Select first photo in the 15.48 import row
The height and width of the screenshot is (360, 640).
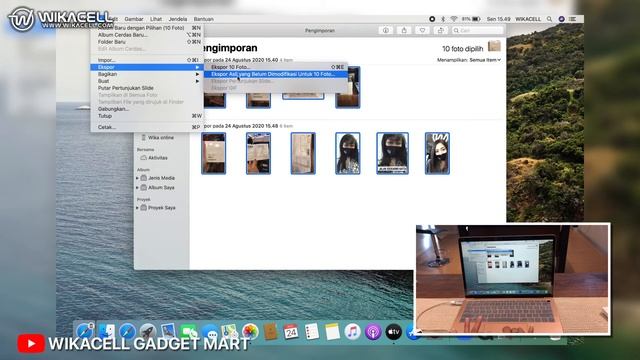(213, 153)
